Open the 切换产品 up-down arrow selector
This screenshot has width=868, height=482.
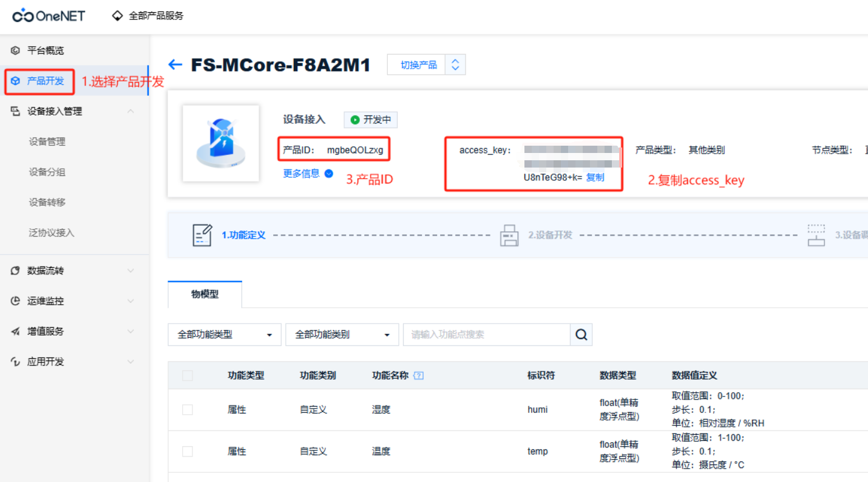[455, 65]
